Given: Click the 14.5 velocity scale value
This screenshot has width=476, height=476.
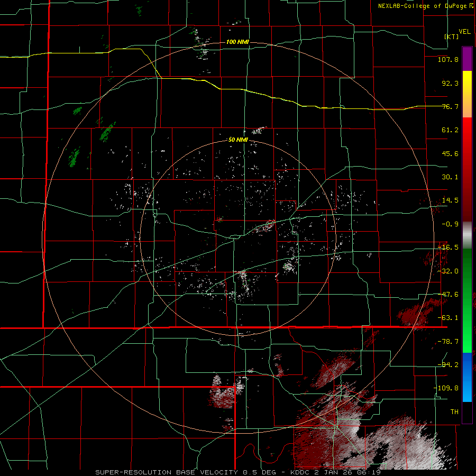Looking at the screenshot, I should point(450,200).
